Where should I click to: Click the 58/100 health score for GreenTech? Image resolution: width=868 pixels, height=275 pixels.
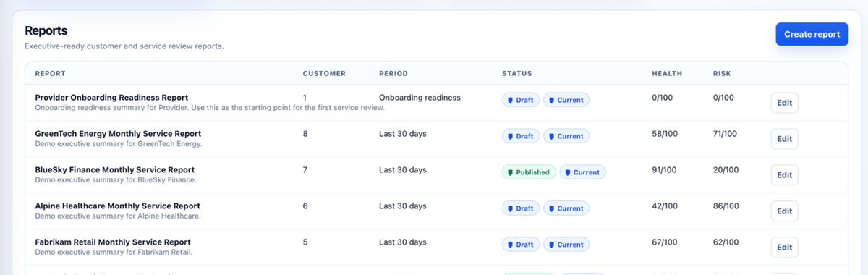pos(664,134)
